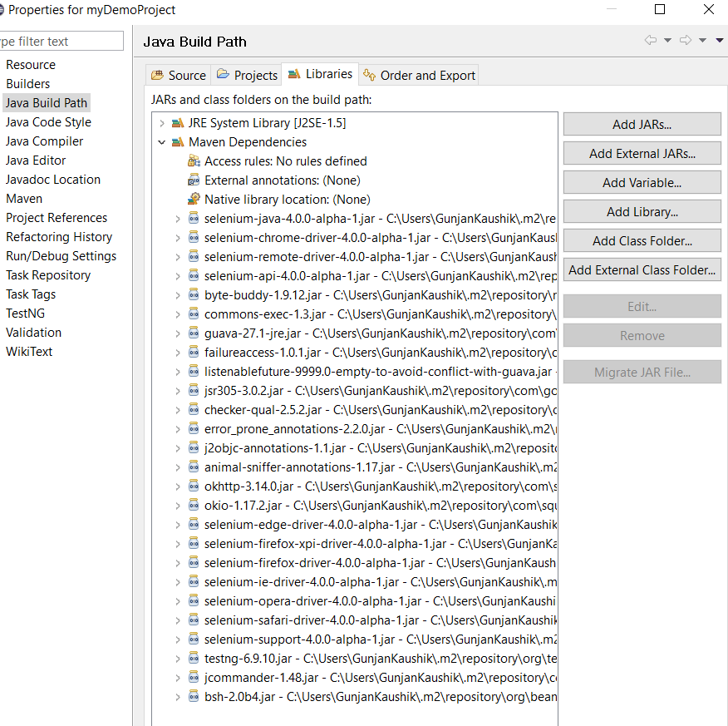Viewport: 728px width, 726px height.
Task: Select Java Compiler in the sidebar
Action: pyautogui.click(x=44, y=141)
